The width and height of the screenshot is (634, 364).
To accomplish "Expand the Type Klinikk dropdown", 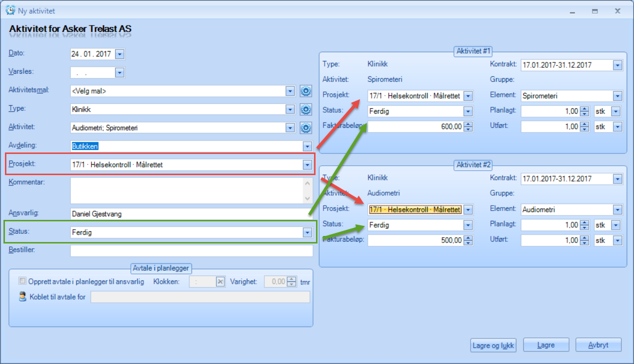I will click(290, 109).
